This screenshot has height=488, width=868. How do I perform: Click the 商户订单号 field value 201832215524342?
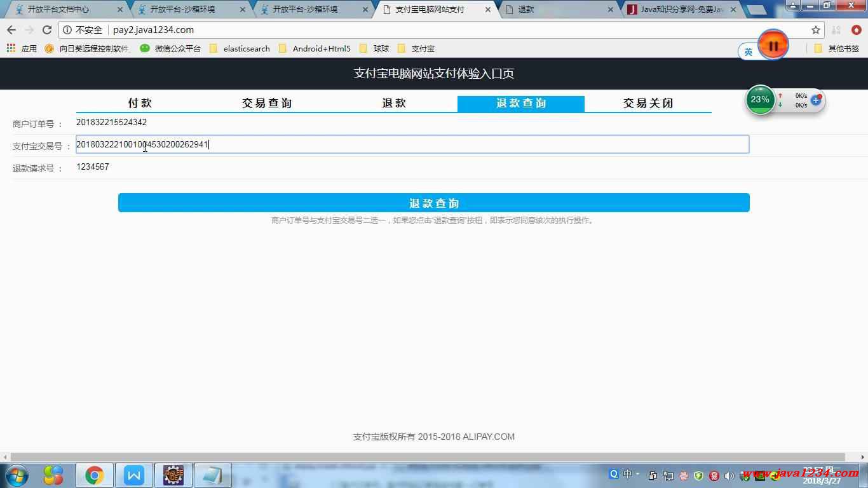[111, 122]
